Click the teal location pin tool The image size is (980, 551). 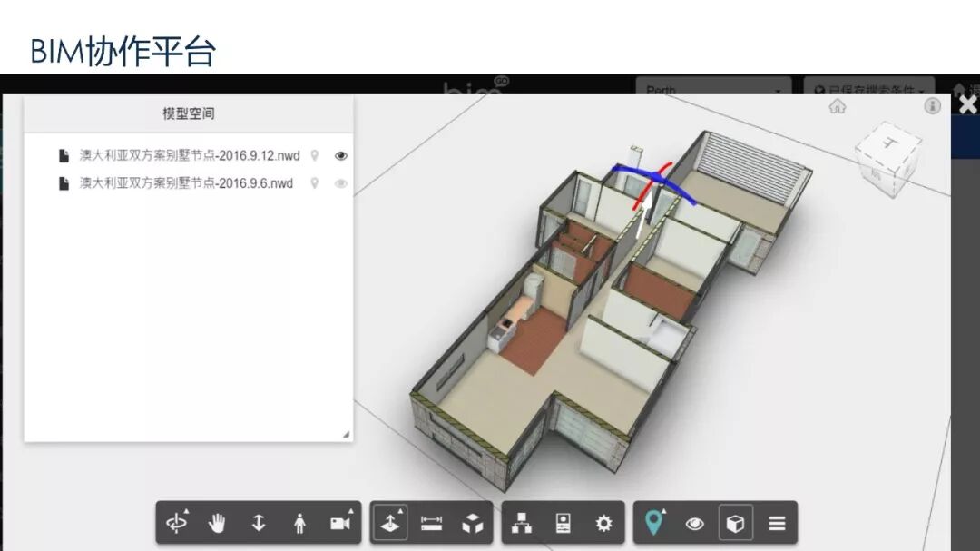pyautogui.click(x=653, y=522)
